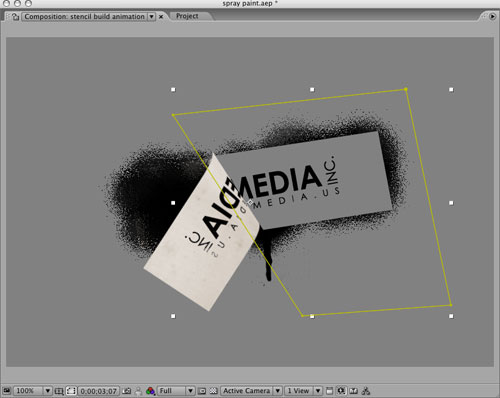Viewport: 500px width, 398px height.
Task: Select the top-left yellow mask vertex
Action: pos(173,115)
